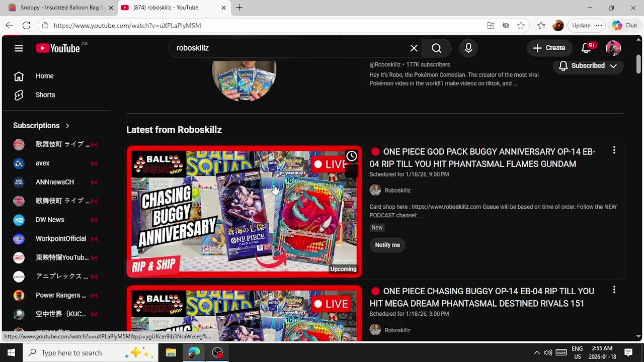
Task: Open the Create upload button
Action: coord(549,48)
